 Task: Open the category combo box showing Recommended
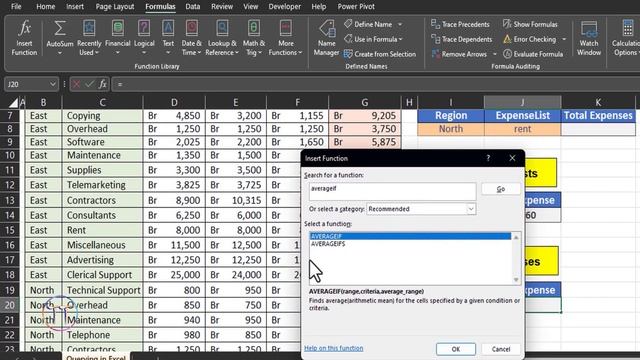click(421, 209)
